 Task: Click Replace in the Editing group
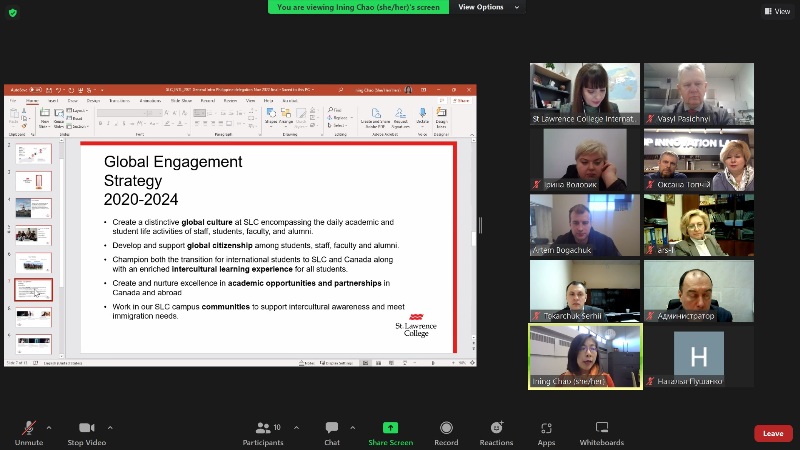point(339,117)
